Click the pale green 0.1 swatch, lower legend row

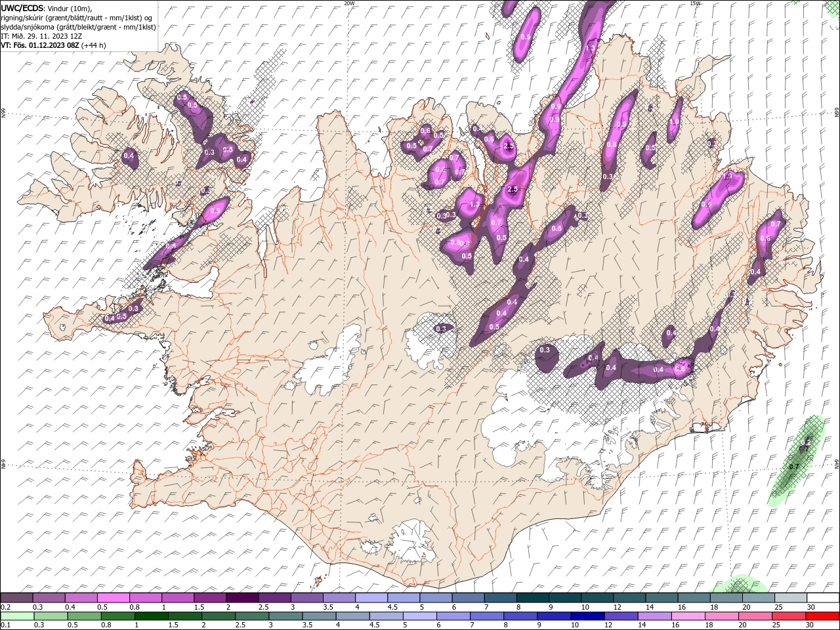click(17, 616)
